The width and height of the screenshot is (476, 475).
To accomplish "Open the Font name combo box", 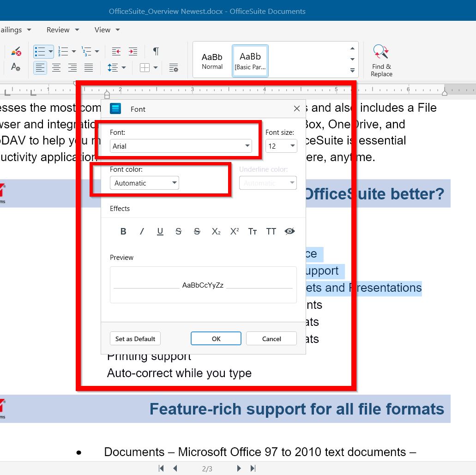I will point(181,146).
